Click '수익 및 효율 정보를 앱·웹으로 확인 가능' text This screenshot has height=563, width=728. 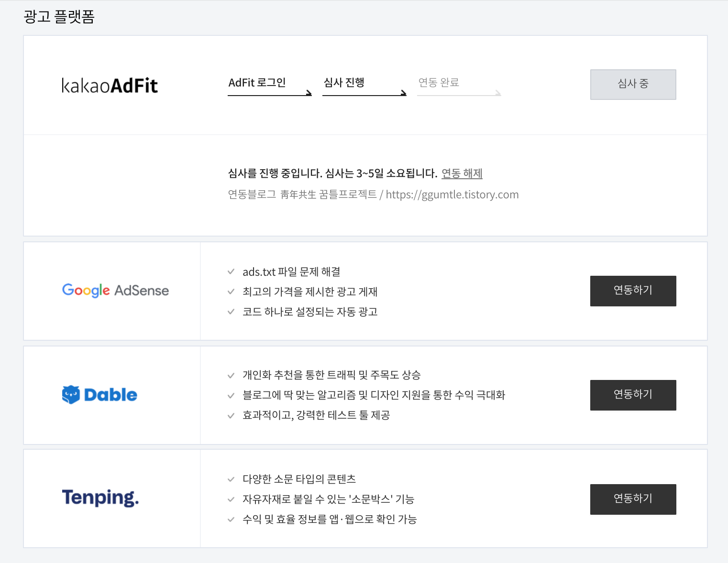[330, 520]
